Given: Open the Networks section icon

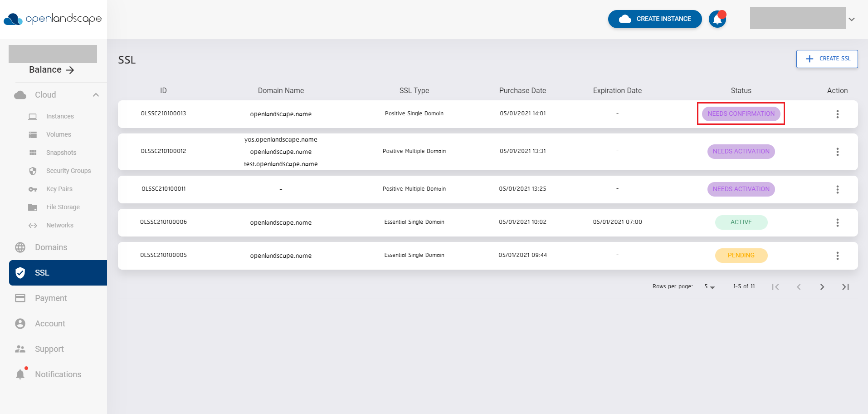Looking at the screenshot, I should click(x=33, y=225).
